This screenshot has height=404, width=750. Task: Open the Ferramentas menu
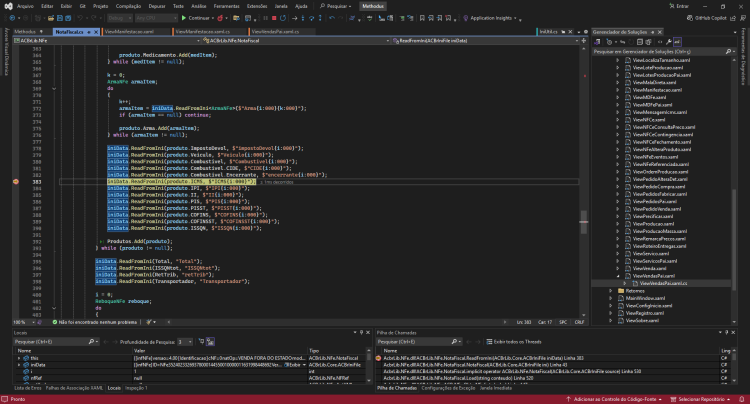click(226, 6)
